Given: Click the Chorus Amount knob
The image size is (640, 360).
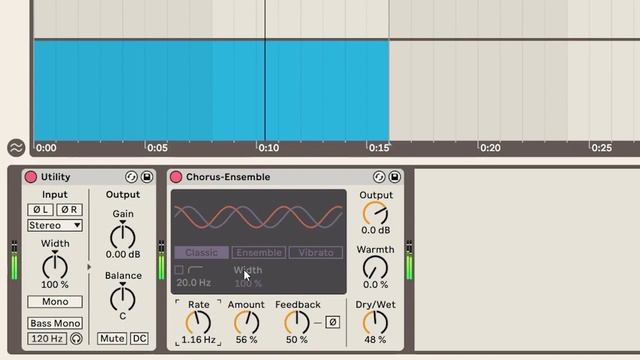Looking at the screenshot, I should click(x=247, y=323).
